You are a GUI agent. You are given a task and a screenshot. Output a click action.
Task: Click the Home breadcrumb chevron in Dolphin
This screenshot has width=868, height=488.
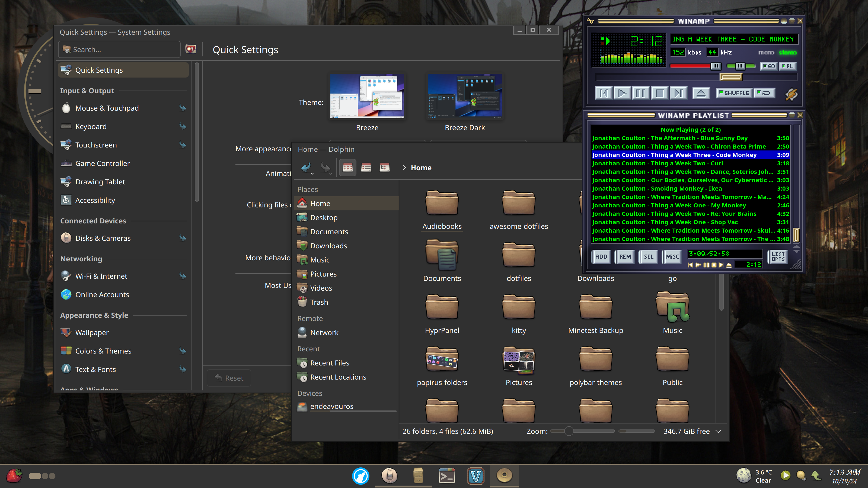click(404, 168)
